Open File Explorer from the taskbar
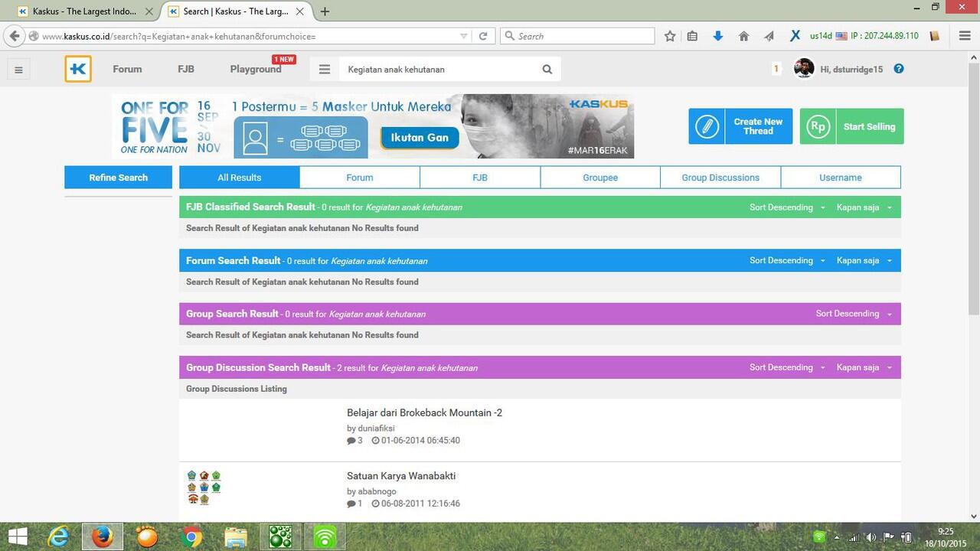Image resolution: width=980 pixels, height=551 pixels. coord(236,537)
